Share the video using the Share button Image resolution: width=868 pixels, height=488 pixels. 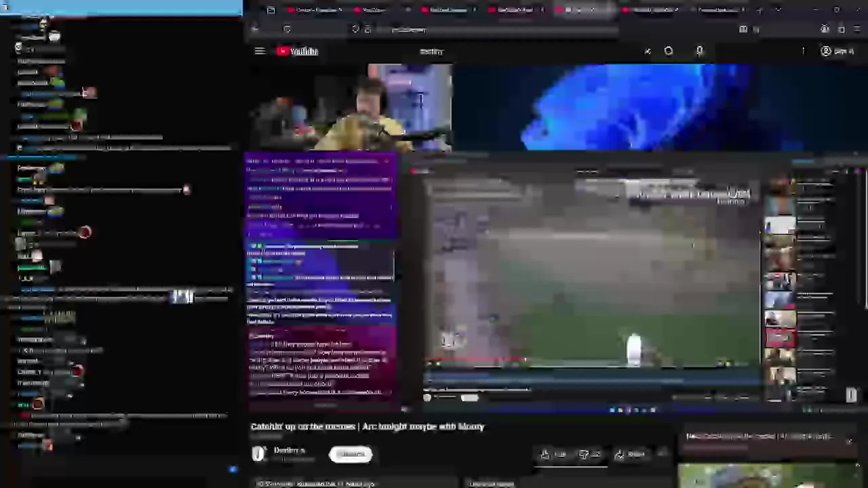point(631,455)
